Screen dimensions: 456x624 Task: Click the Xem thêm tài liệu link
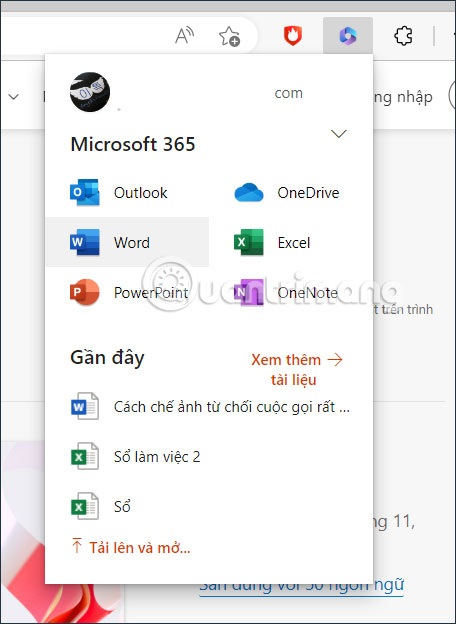297,370
